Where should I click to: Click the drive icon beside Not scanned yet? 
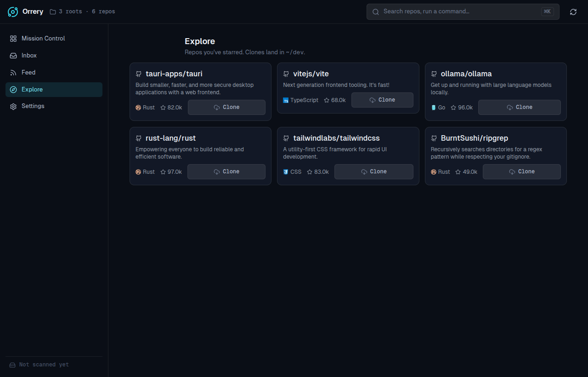(12, 365)
